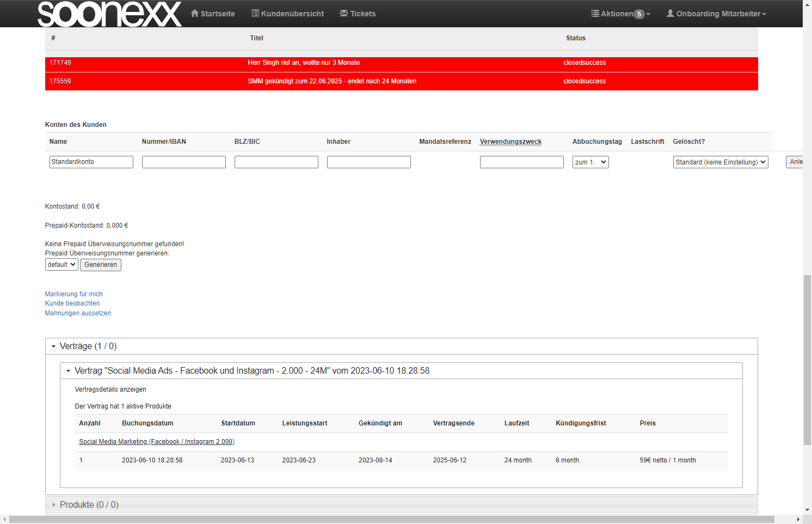Open the Tickets page
The image size is (812, 524).
click(x=358, y=14)
